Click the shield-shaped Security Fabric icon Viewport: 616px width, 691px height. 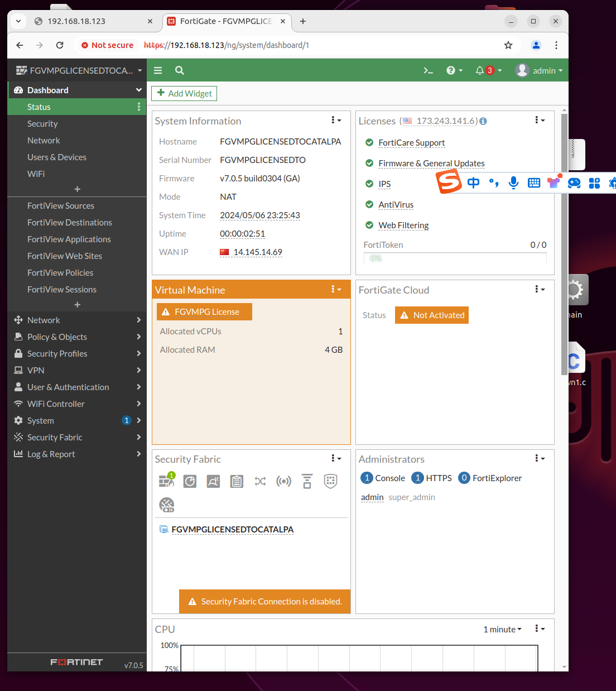[x=330, y=481]
